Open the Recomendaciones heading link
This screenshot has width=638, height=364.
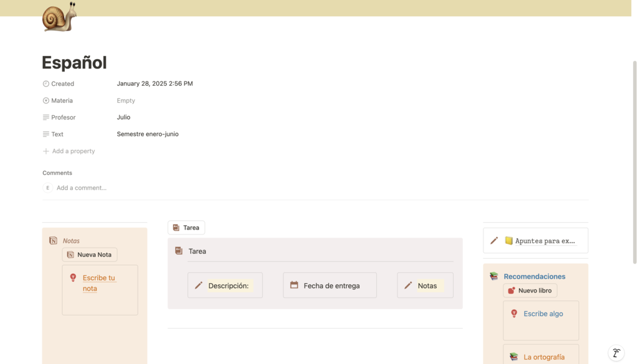tap(534, 276)
